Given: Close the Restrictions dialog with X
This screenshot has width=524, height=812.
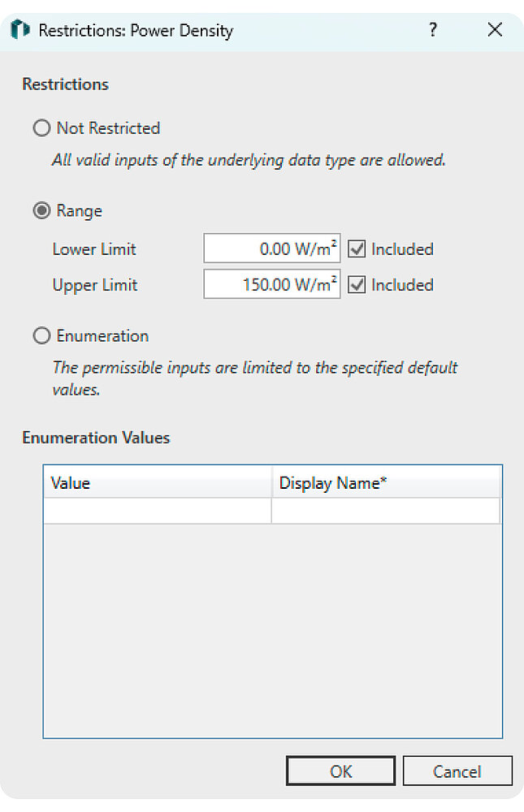Looking at the screenshot, I should pyautogui.click(x=495, y=31).
